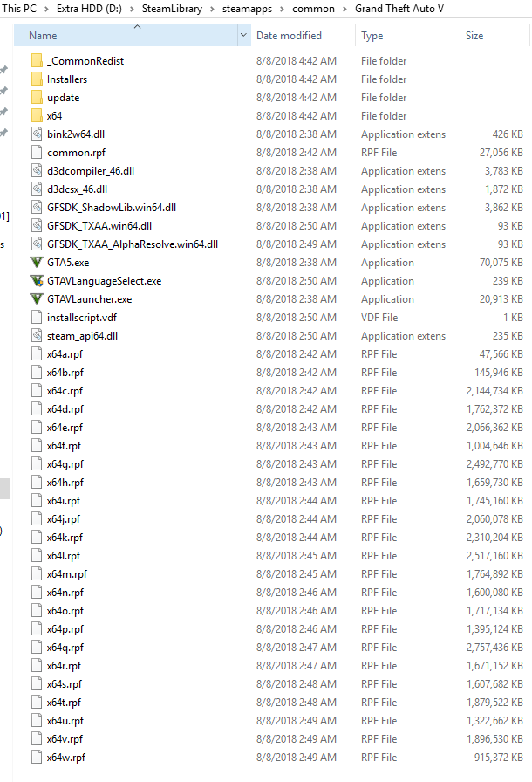Viewport: 532px width, 782px height.
Task: Click the x64e.rpf file icon
Action: tap(37, 428)
